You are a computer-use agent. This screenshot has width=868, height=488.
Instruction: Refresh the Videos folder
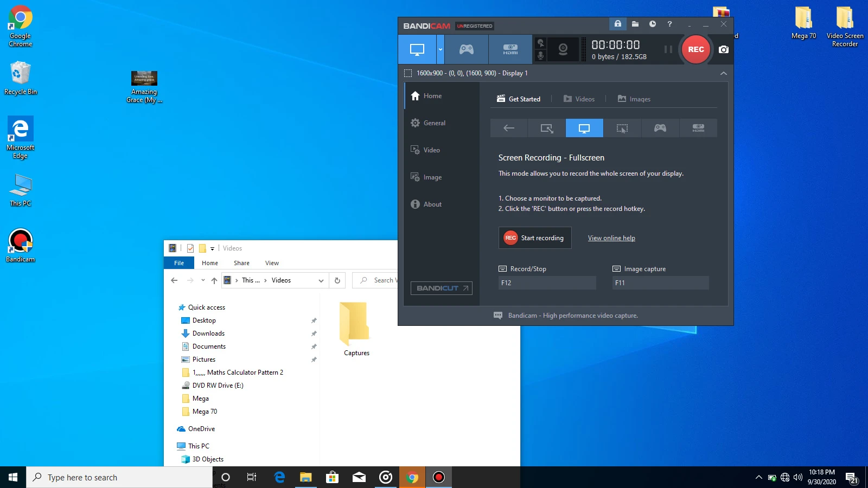coord(337,280)
